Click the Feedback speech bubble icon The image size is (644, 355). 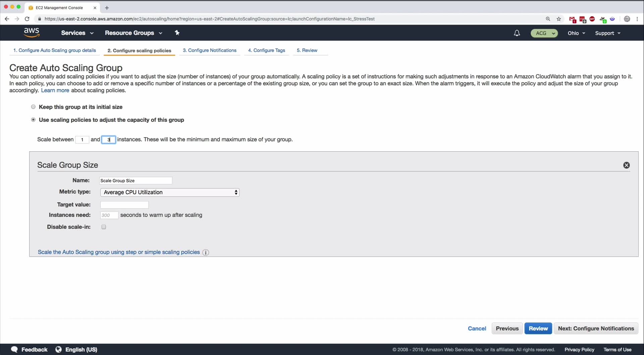(14, 349)
